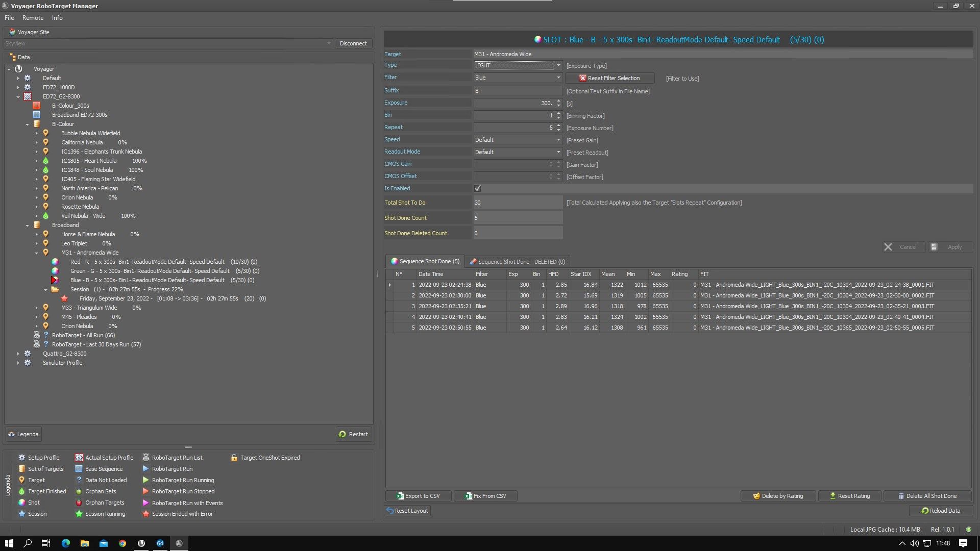Expand the Quattro_G2-8300 profile node
This screenshot has width=980, height=551.
tap(18, 354)
